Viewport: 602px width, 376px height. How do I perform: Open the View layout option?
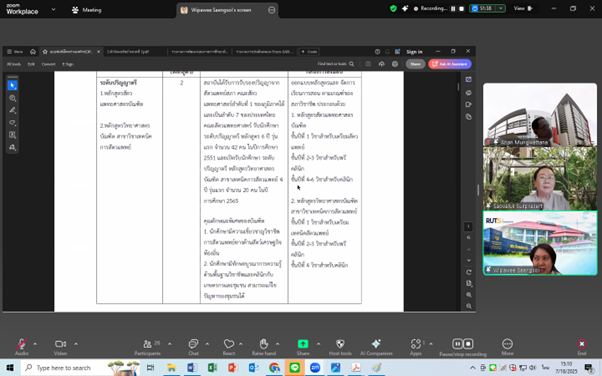click(523, 8)
